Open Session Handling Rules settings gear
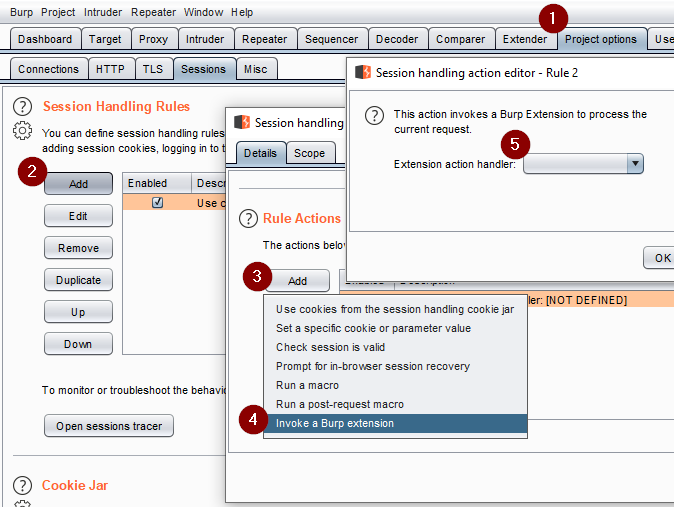Viewport: 674px width, 507px height. [22, 130]
